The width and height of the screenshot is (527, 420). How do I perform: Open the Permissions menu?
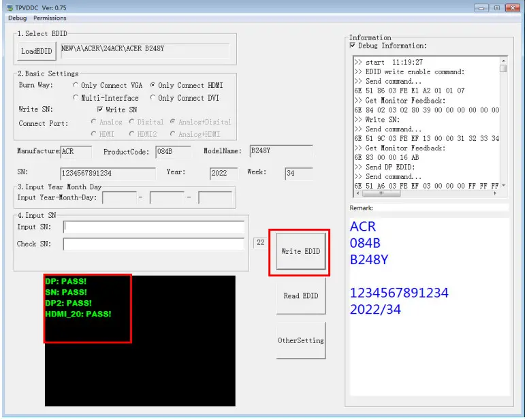point(50,18)
